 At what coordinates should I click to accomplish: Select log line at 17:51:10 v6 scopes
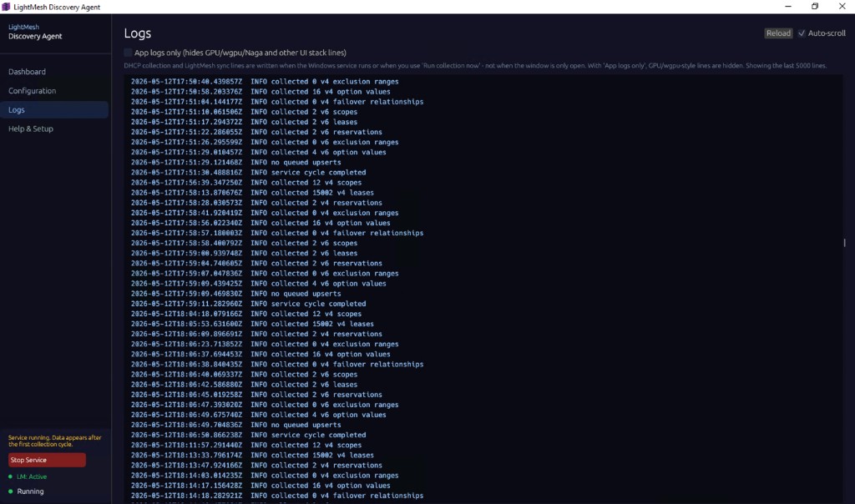tap(245, 112)
